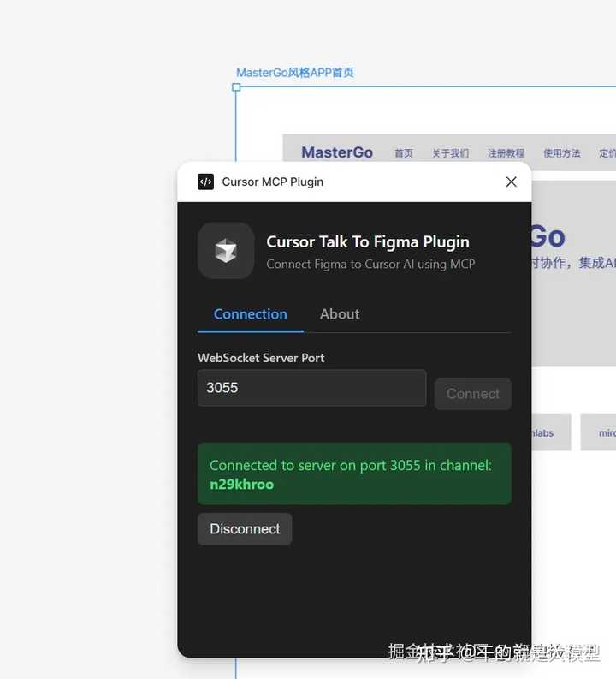Click the 首页 navigation item

(x=404, y=153)
